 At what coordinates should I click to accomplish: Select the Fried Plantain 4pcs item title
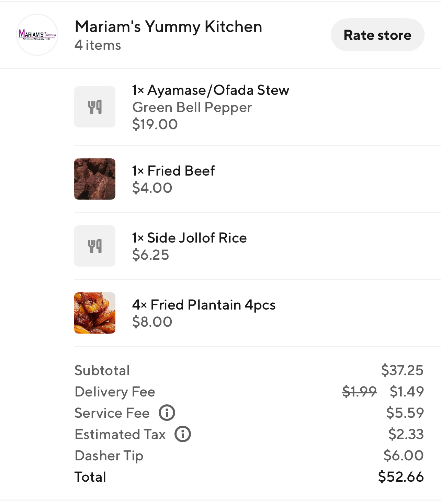tap(204, 305)
